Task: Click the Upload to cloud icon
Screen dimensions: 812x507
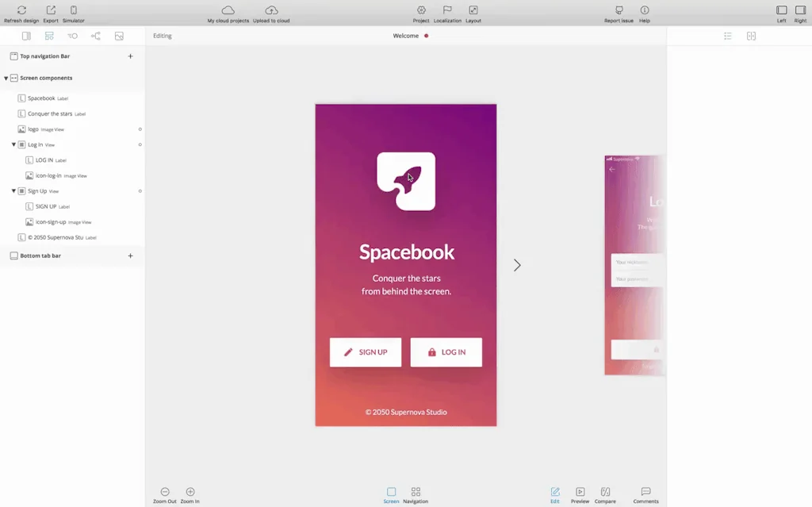Action: coord(271,10)
